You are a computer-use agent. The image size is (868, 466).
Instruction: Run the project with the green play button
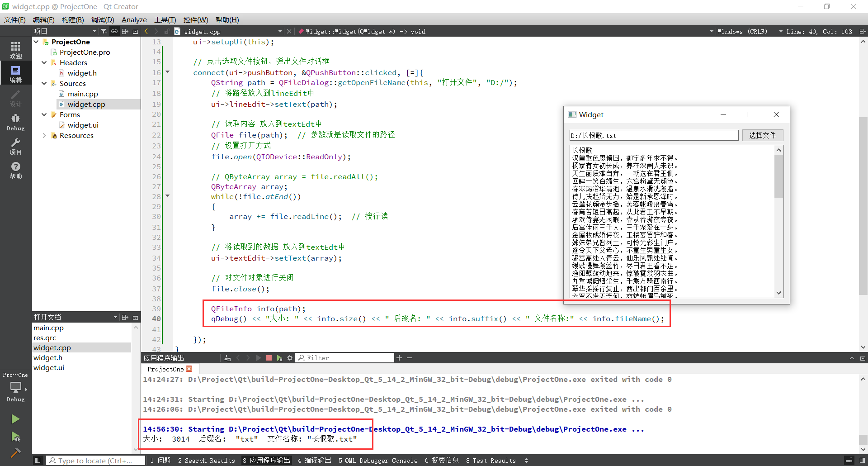point(15,419)
